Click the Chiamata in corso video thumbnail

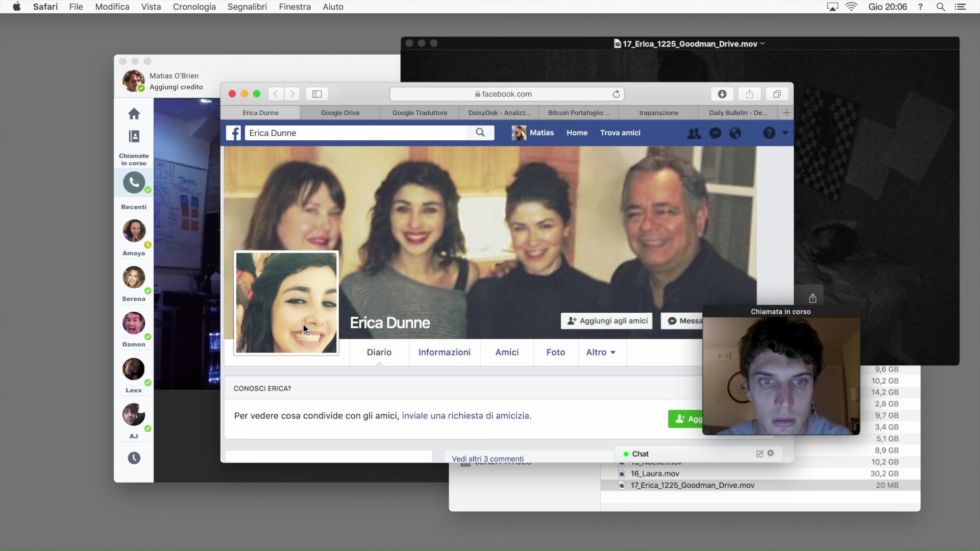(x=781, y=376)
